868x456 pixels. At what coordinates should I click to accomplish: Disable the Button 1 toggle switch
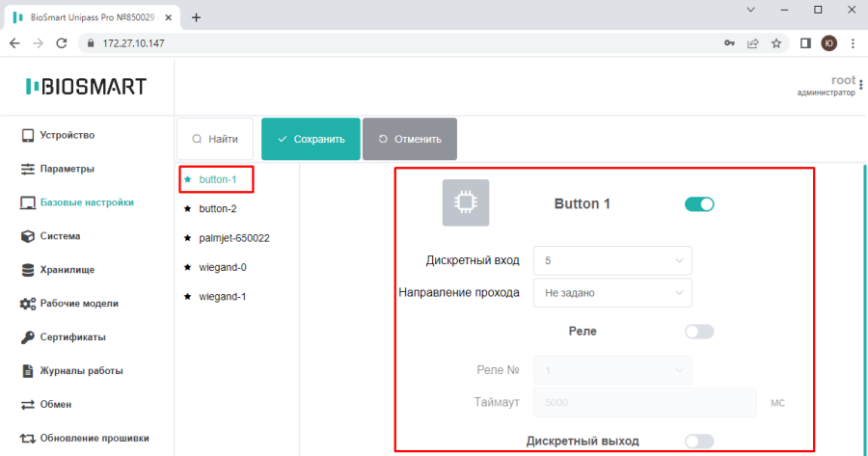(699, 204)
